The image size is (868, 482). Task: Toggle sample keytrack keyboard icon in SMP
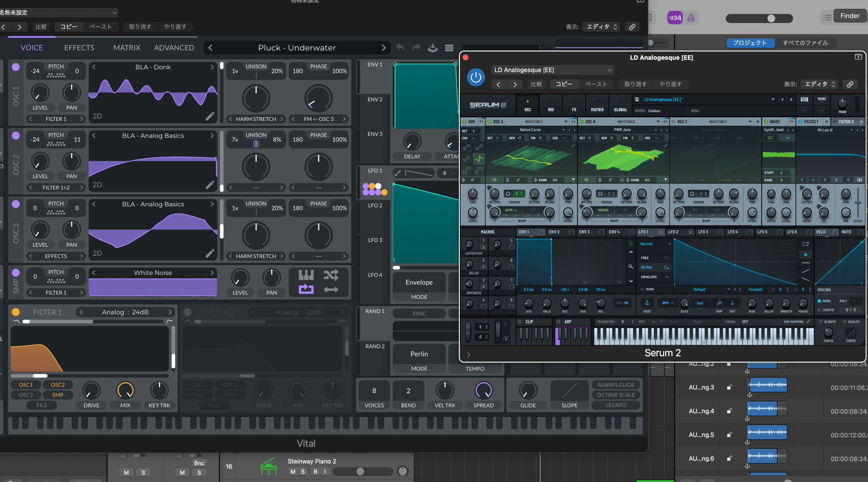(x=306, y=274)
